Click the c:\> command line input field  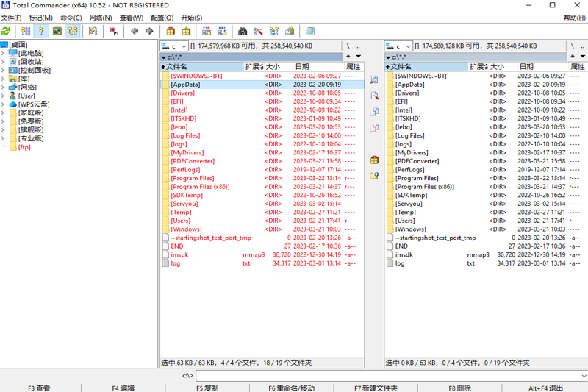(x=392, y=376)
